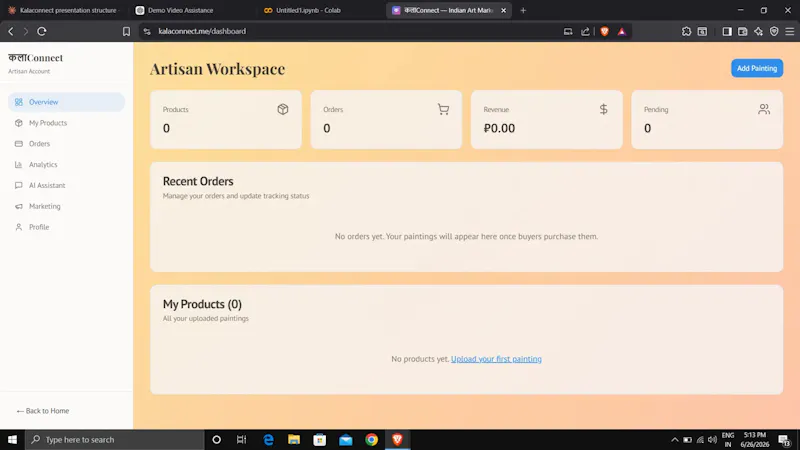800x450 pixels.
Task: Open Microsoft Edge from taskbar
Action: [268, 439]
